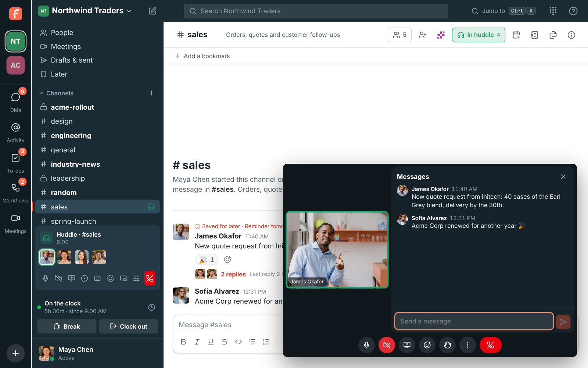Open channel info details icon
The height and width of the screenshot is (368, 588).
click(571, 35)
